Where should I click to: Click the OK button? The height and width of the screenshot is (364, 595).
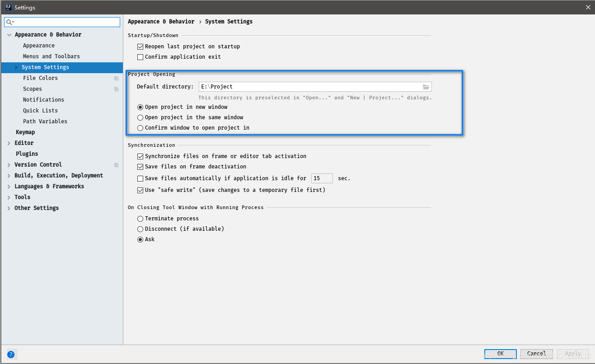500,354
